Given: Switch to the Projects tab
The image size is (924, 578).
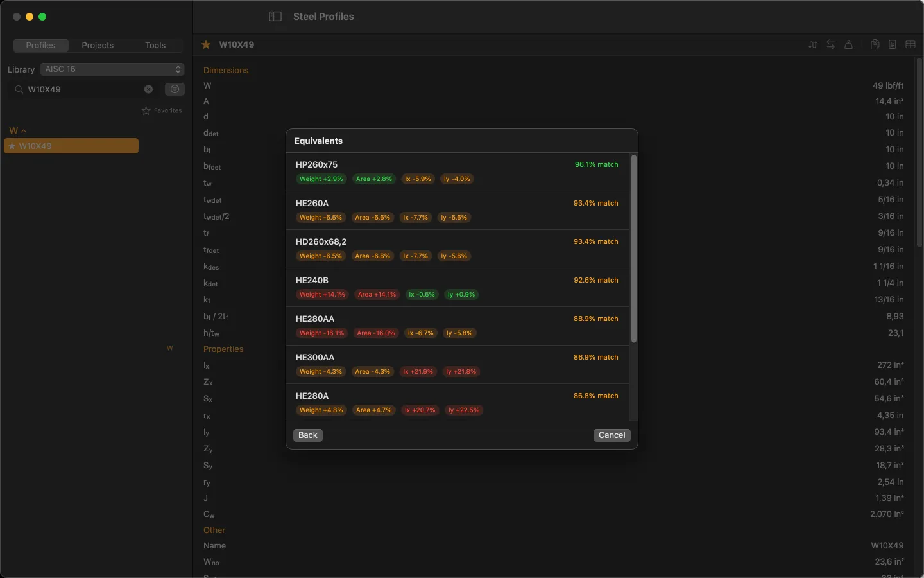Looking at the screenshot, I should (98, 45).
